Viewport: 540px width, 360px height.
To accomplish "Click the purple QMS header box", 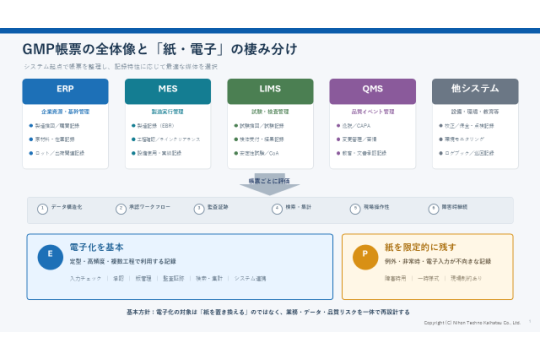I will [373, 91].
